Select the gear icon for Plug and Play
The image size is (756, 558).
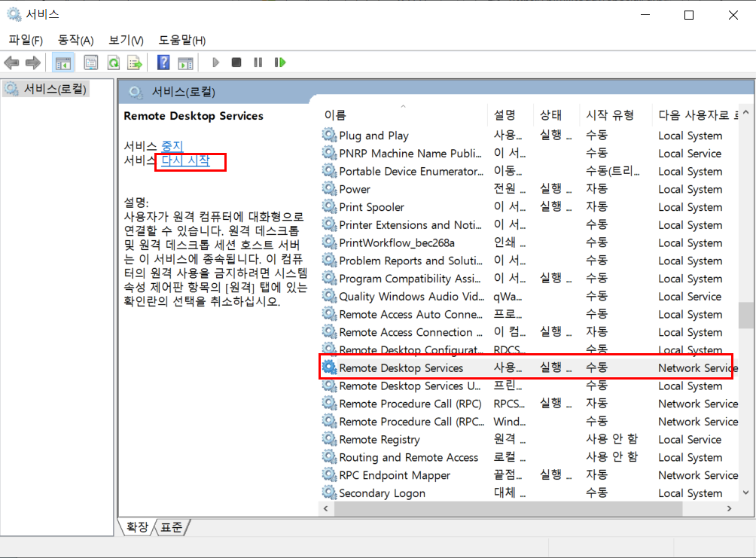[x=329, y=135]
